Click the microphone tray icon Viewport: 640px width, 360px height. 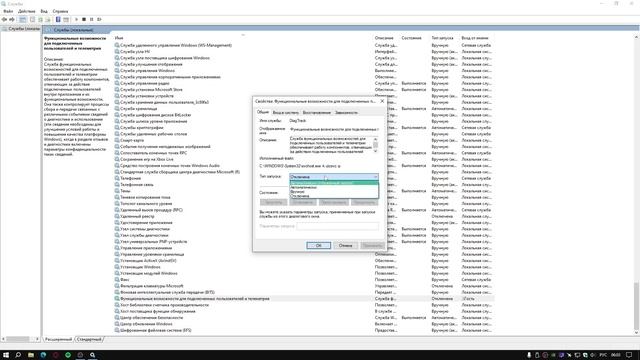[529, 355]
